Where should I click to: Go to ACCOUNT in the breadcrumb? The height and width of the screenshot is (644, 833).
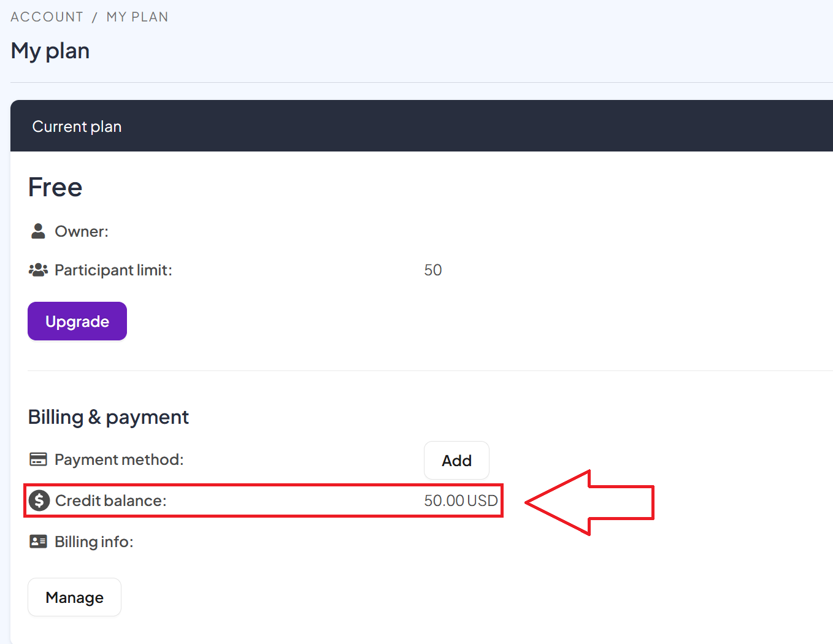(47, 17)
